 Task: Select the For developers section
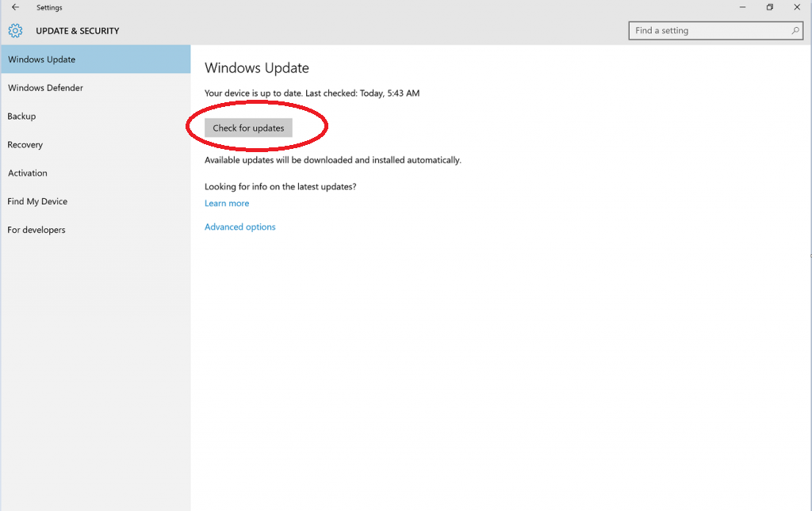(x=36, y=231)
